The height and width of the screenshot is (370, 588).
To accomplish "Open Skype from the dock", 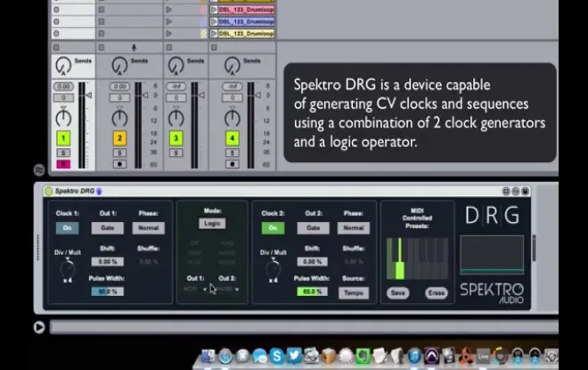I will (x=277, y=356).
